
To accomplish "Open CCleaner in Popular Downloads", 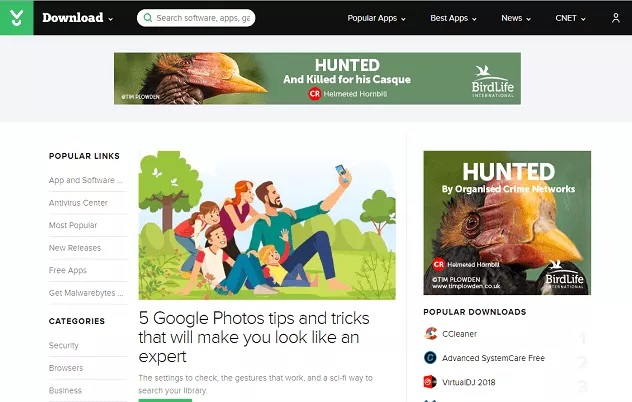I will pyautogui.click(x=459, y=334).
